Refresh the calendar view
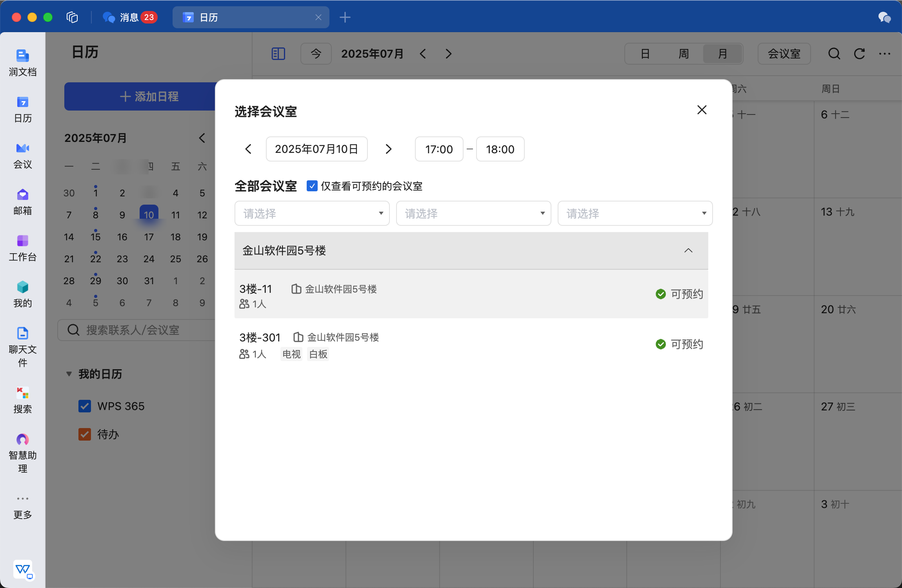This screenshot has width=902, height=588. [x=859, y=54]
